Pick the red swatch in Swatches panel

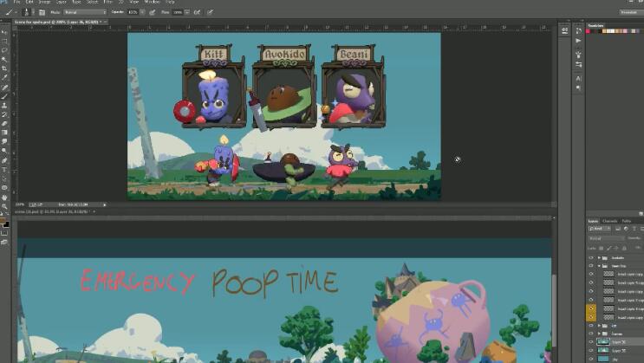pos(589,31)
